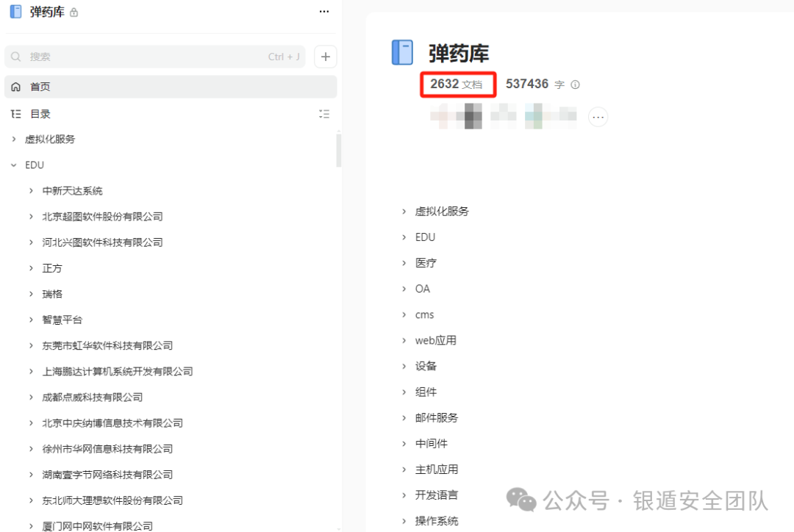Select 厦门网中网软件有限公司
This screenshot has width=794, height=532.
click(x=97, y=526)
